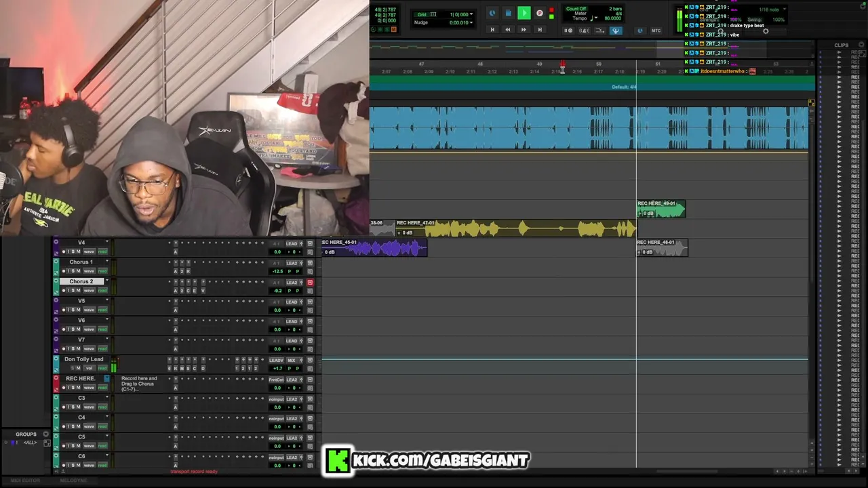Record-arm the REC HERE. track
868x488 pixels.
pyautogui.click(x=64, y=388)
